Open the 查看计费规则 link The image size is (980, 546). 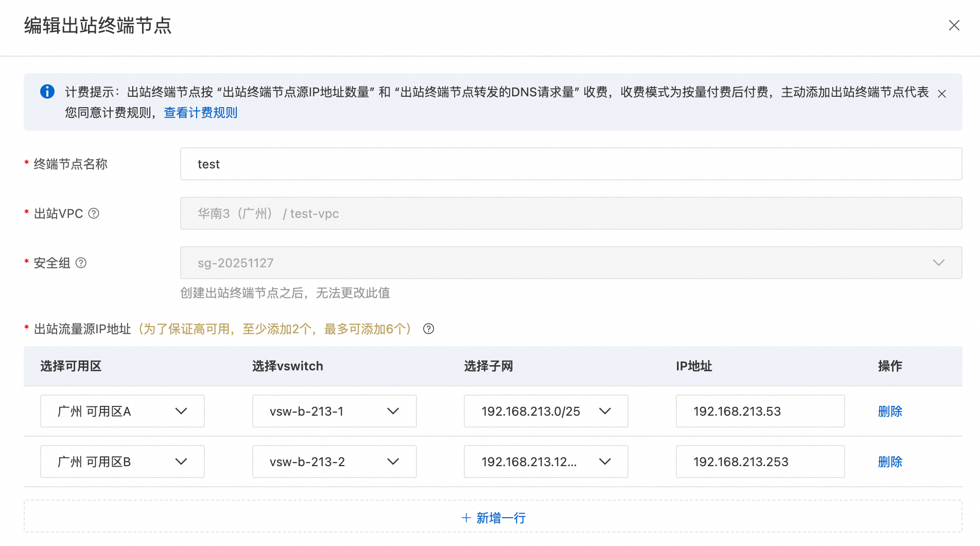[200, 113]
